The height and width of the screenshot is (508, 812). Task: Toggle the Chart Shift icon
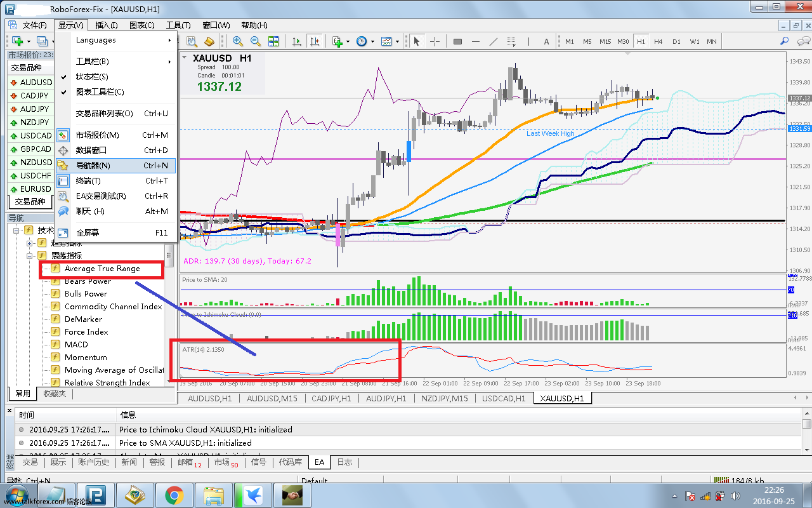(x=314, y=41)
